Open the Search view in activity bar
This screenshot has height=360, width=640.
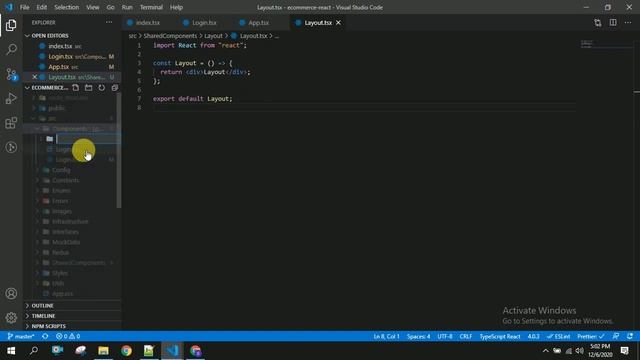point(11,49)
